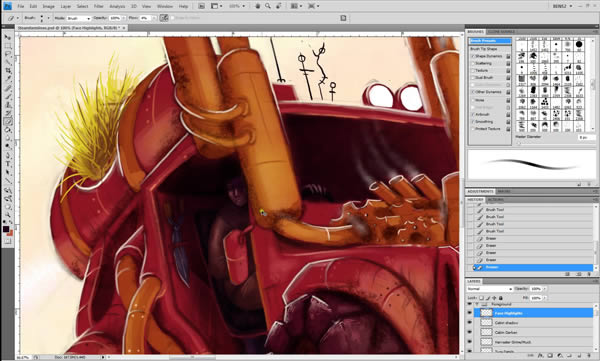Hide the Cabin Darker layer
Screen dimensions: 600x361
point(470,332)
